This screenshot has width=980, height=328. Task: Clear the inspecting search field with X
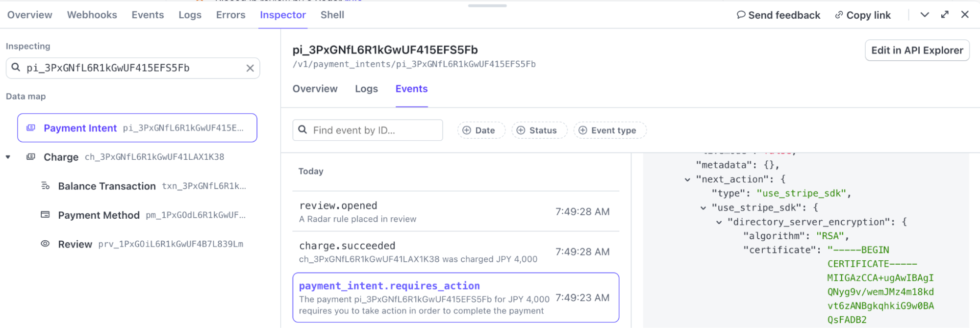tap(250, 68)
